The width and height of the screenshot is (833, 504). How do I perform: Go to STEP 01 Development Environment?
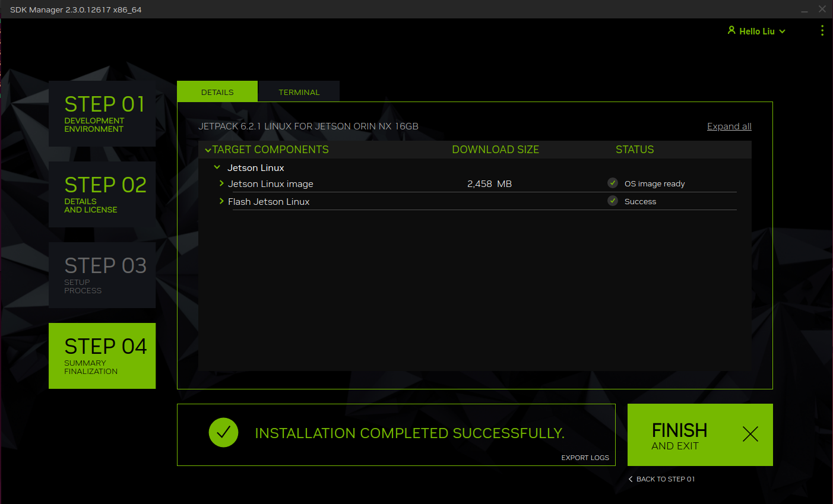click(102, 113)
